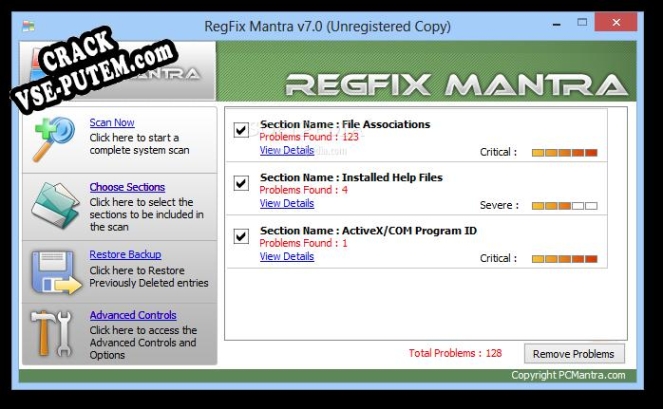The height and width of the screenshot is (409, 663).
Task: Uncheck the File Associations section checkbox
Action: [x=241, y=130]
